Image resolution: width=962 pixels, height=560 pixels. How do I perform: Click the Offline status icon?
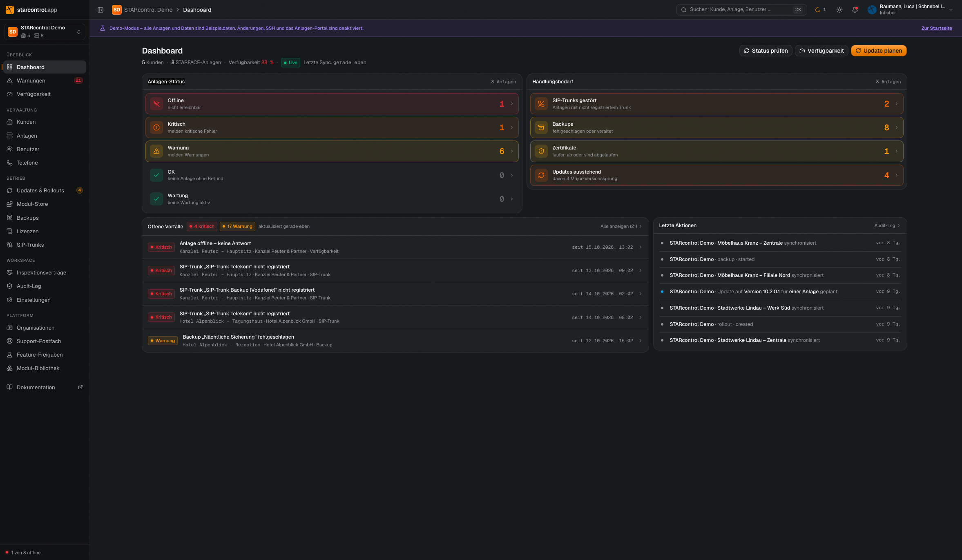(x=156, y=104)
